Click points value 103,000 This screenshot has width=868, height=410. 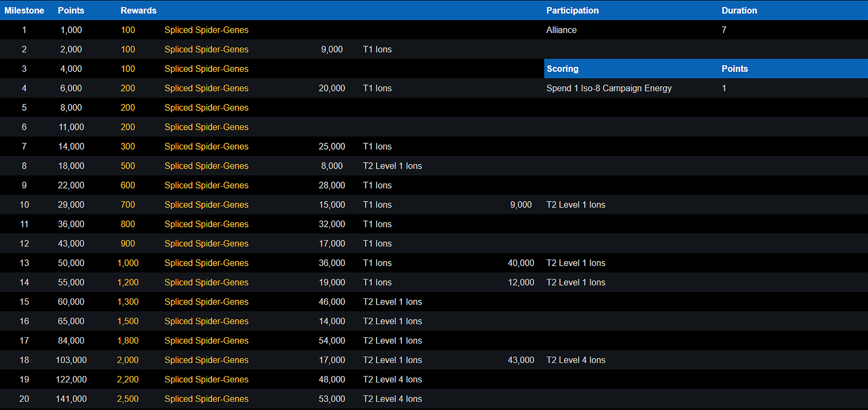[x=71, y=360]
